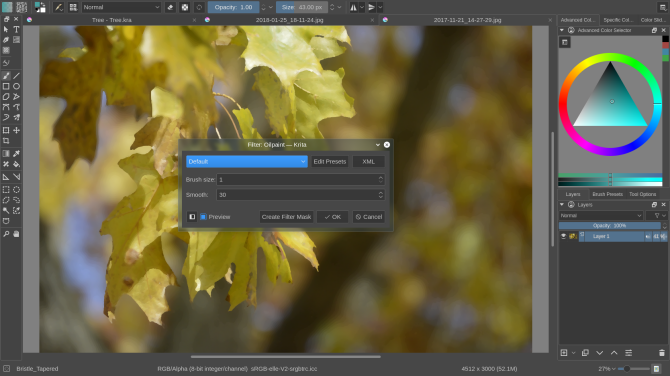
Task: Select the Contiguous Selection magic wand tool
Action: pyautogui.click(x=6, y=210)
